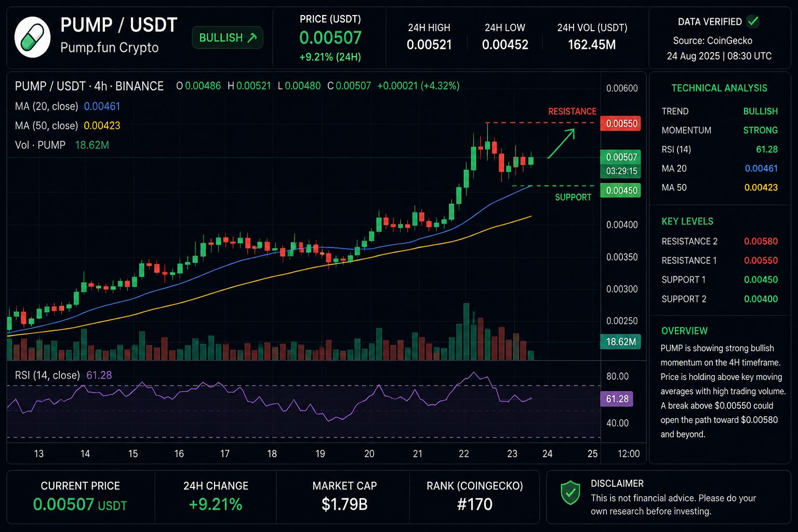Viewport: 798px width, 532px height.
Task: Click the SUPPORT 2 value 0.00400
Action: pos(761,299)
